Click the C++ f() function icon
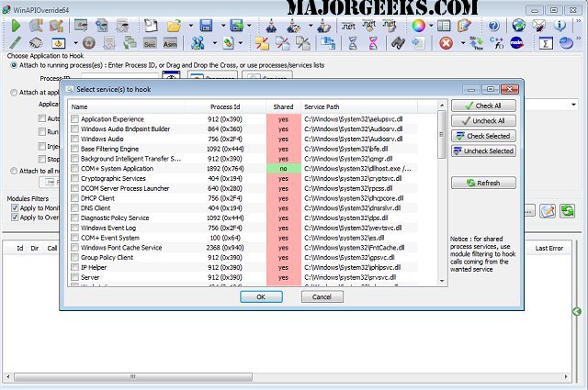588x390 pixels. click(x=497, y=43)
